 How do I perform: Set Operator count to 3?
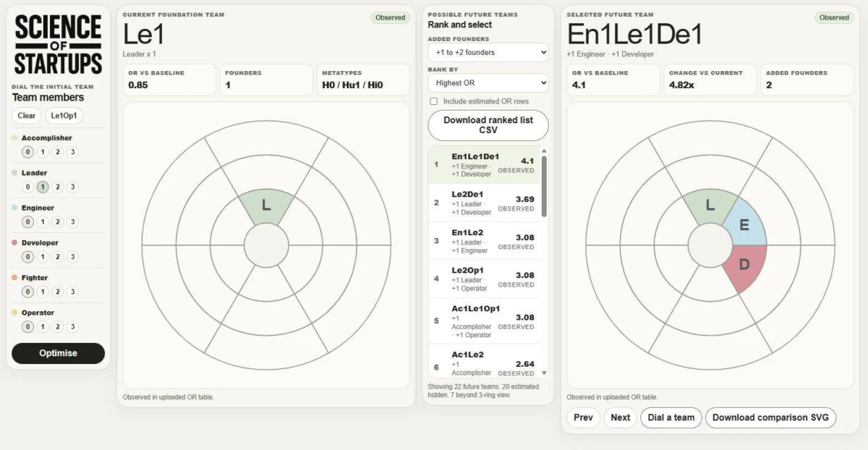point(73,327)
